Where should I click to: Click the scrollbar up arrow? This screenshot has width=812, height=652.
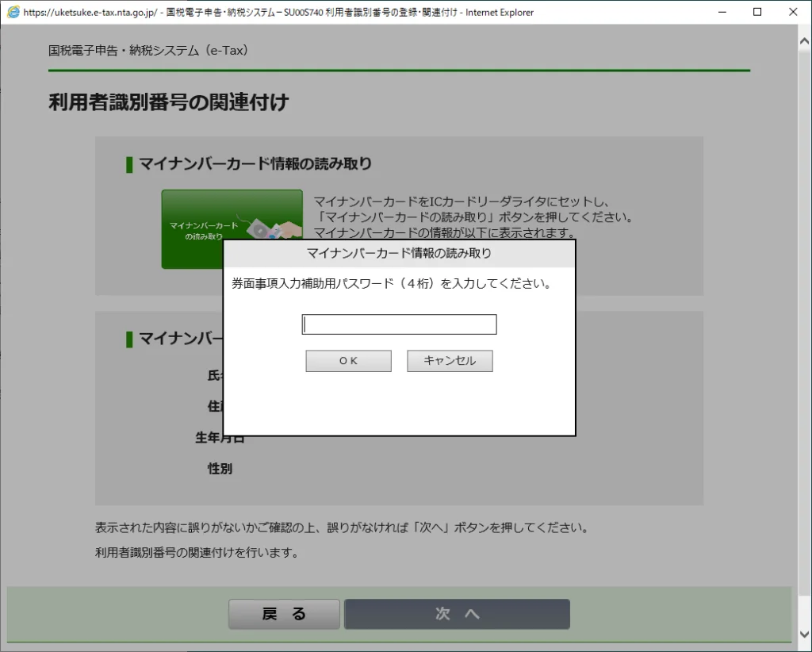click(x=804, y=41)
